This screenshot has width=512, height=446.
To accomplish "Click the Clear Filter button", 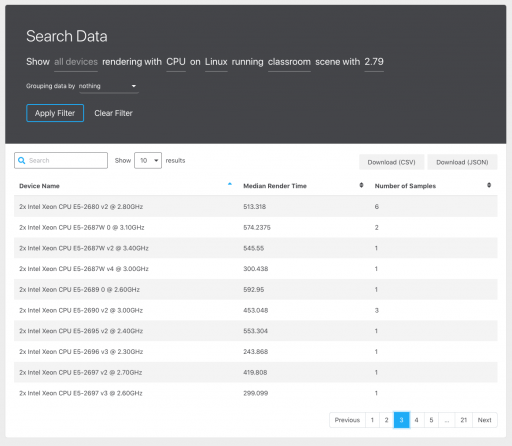I will (x=113, y=113).
